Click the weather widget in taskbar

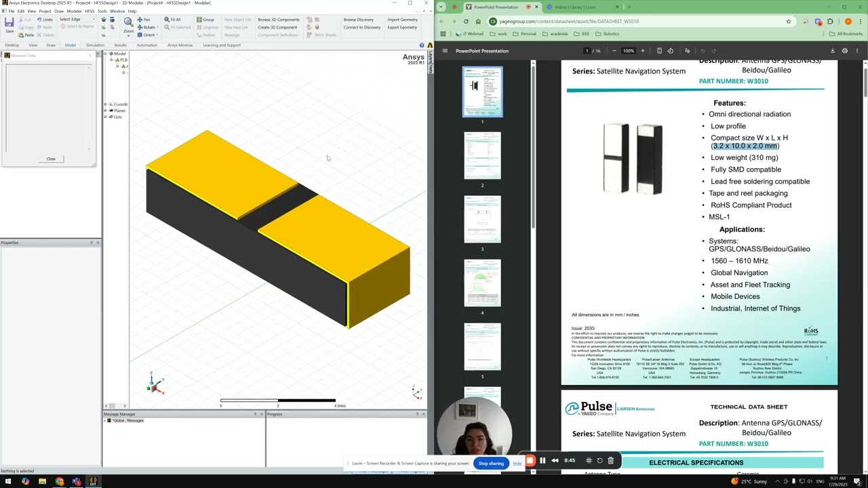[749, 481]
